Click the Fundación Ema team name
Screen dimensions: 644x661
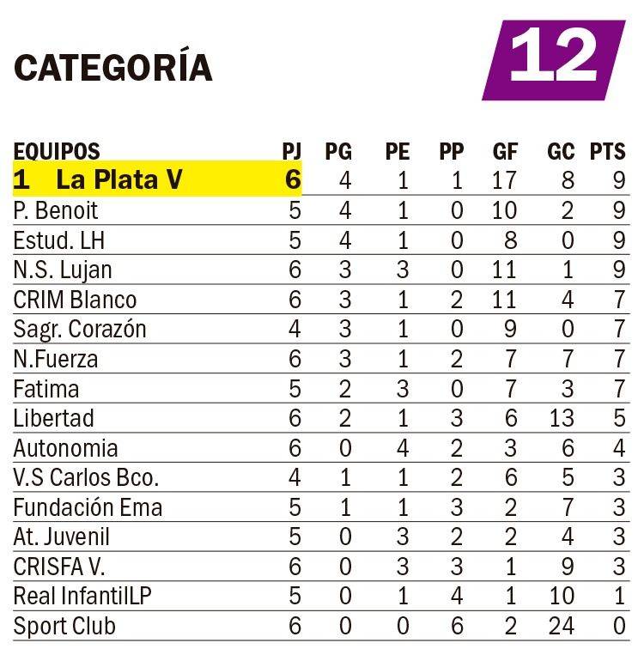[x=88, y=507]
